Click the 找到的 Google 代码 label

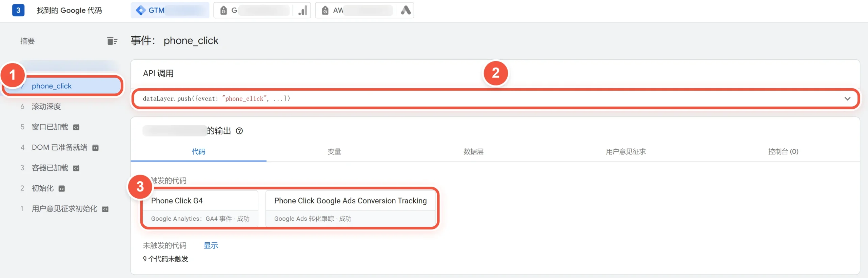[x=69, y=11]
